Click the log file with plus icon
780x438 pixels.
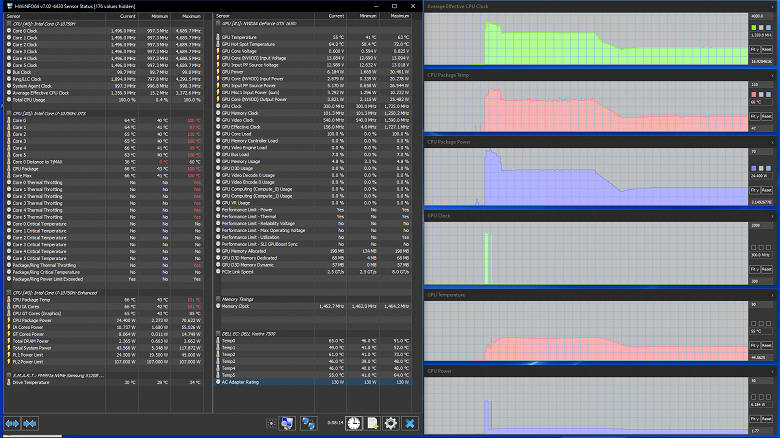point(372,424)
